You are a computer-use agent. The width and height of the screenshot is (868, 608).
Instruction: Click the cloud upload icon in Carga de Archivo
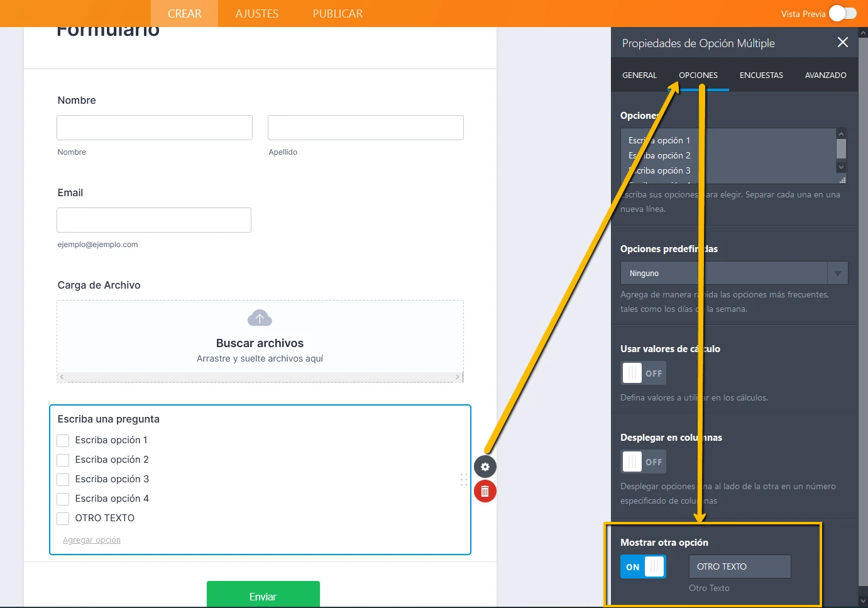(260, 318)
